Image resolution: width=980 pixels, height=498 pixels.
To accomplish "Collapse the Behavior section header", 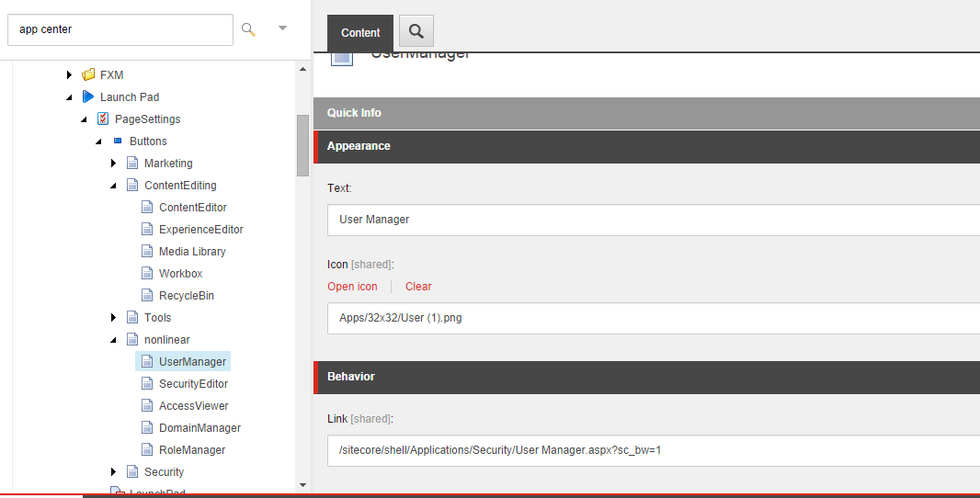I will coord(647,377).
